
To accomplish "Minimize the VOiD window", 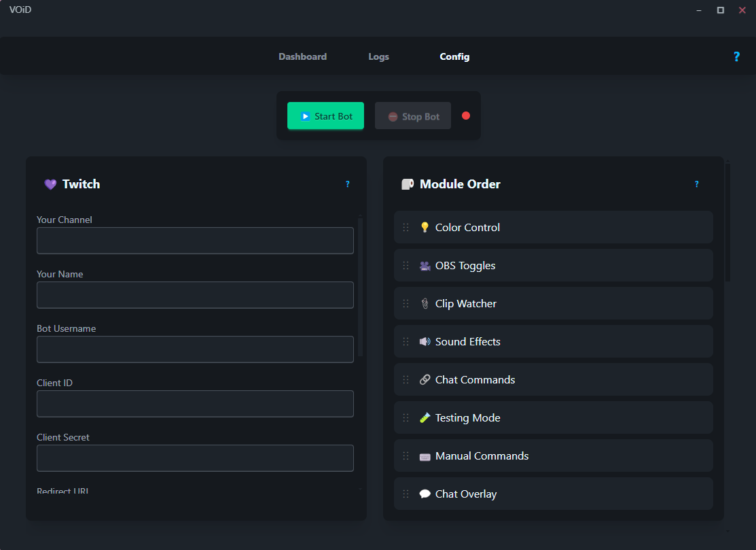I will coord(699,10).
